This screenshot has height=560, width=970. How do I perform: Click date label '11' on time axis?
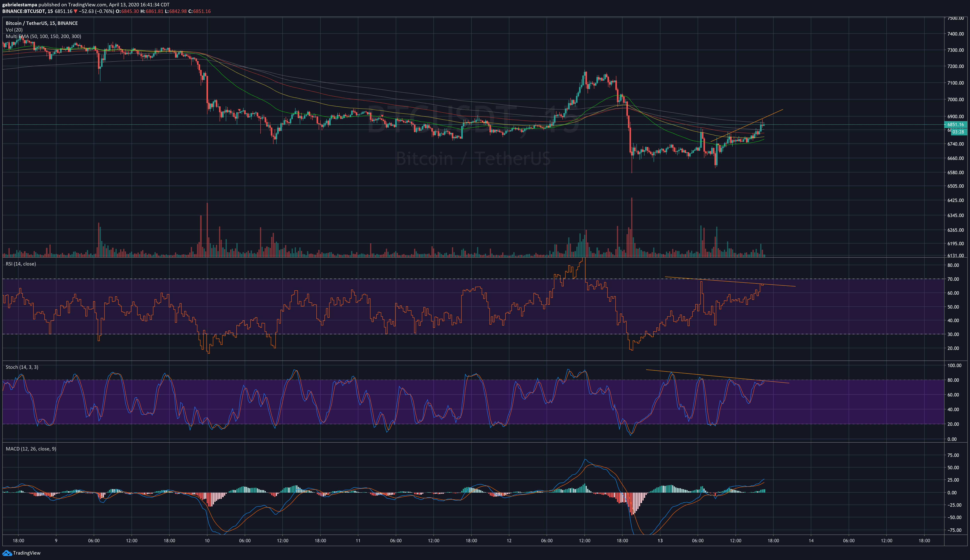click(x=358, y=540)
